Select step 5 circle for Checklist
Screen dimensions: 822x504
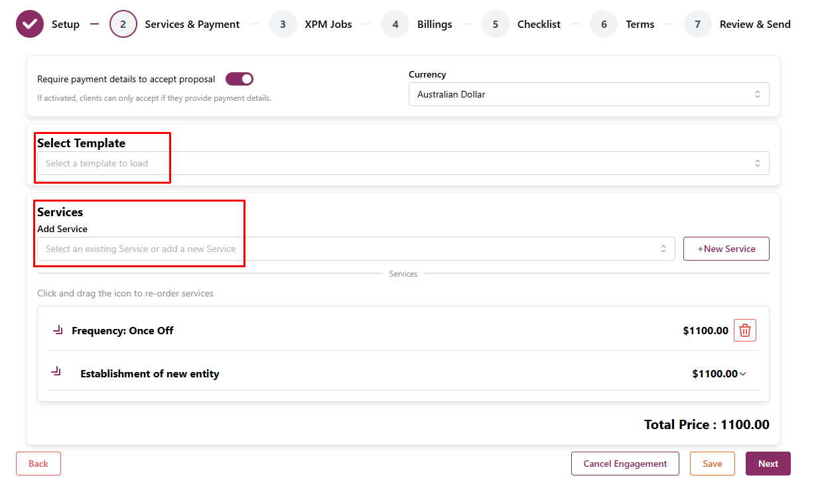496,24
